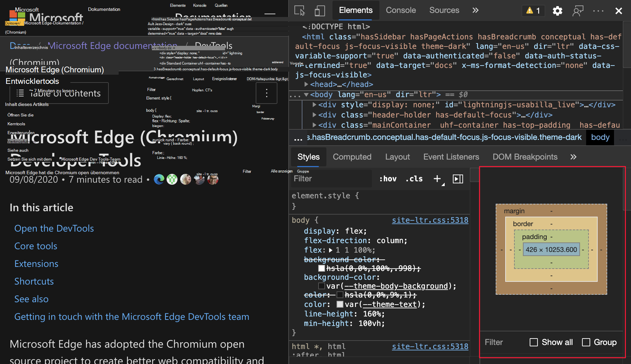Expand the head element node
The width and height of the screenshot is (631, 364).
pyautogui.click(x=306, y=84)
